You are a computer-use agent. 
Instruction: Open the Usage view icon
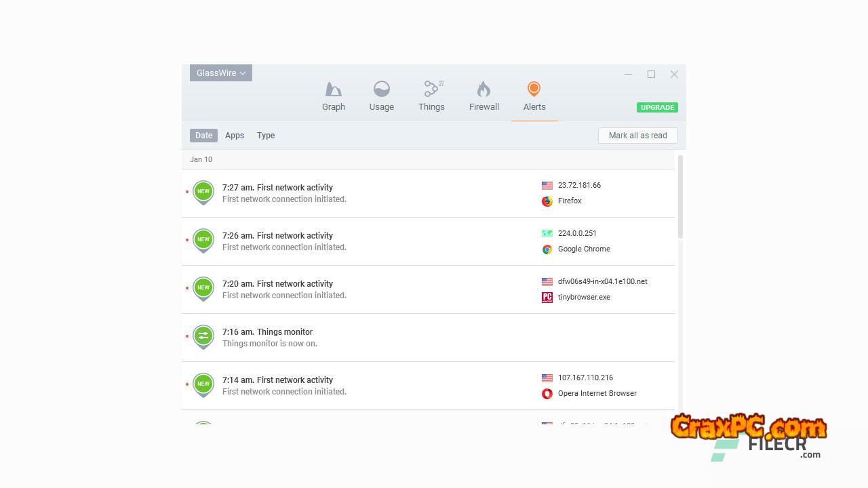tap(381, 89)
